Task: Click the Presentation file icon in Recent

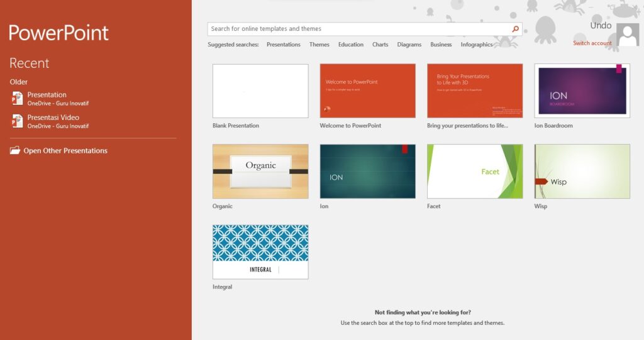Action: (17, 99)
